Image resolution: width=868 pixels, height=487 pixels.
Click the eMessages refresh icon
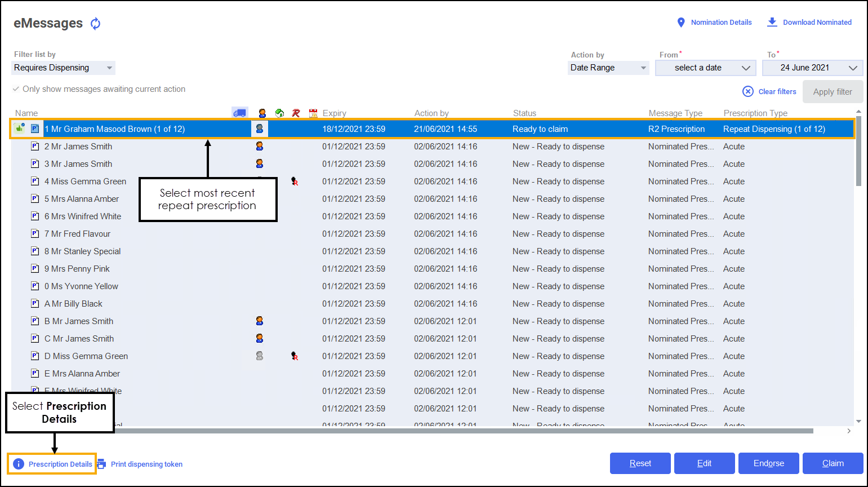click(x=96, y=23)
